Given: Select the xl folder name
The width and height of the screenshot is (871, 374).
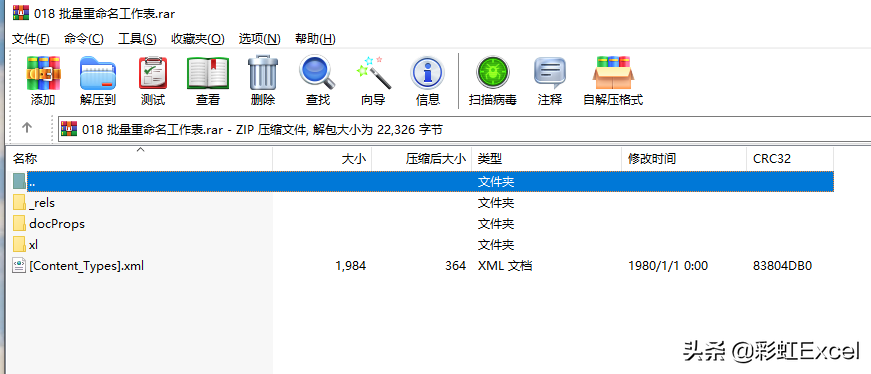Looking at the screenshot, I should coord(33,245).
